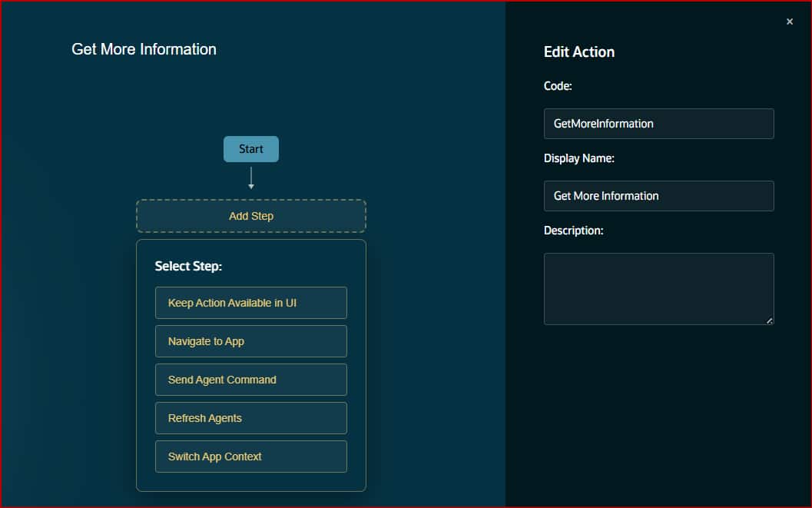Select Keep Action Available in UI step
The height and width of the screenshot is (508, 812).
(x=251, y=303)
